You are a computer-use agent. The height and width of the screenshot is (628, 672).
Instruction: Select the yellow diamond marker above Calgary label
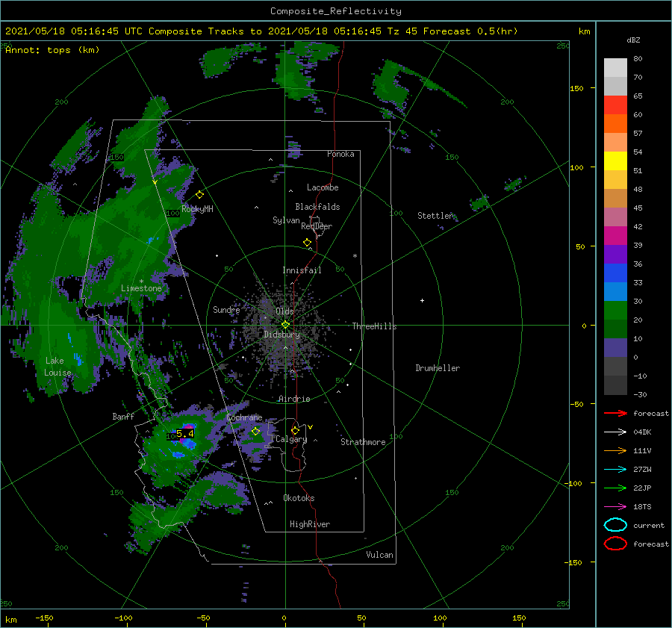[295, 430]
